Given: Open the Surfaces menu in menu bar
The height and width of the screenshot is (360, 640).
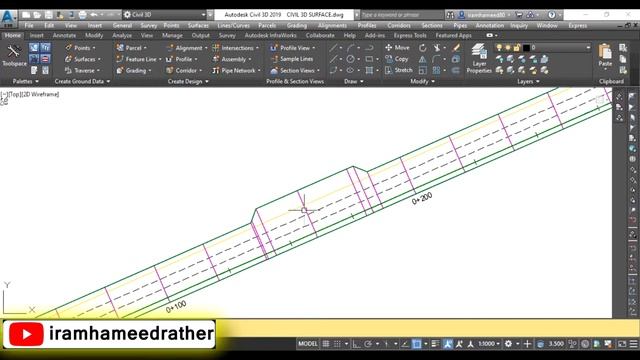Looking at the screenshot, I should coord(198,25).
